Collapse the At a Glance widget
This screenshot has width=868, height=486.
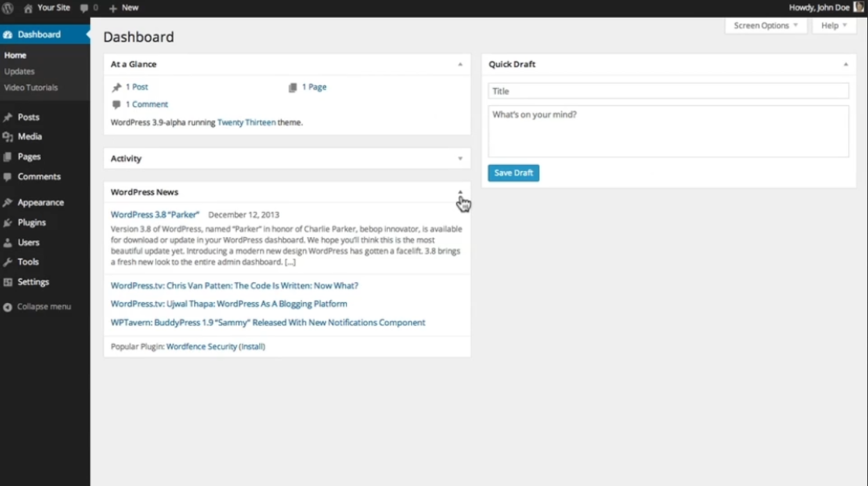(x=460, y=64)
